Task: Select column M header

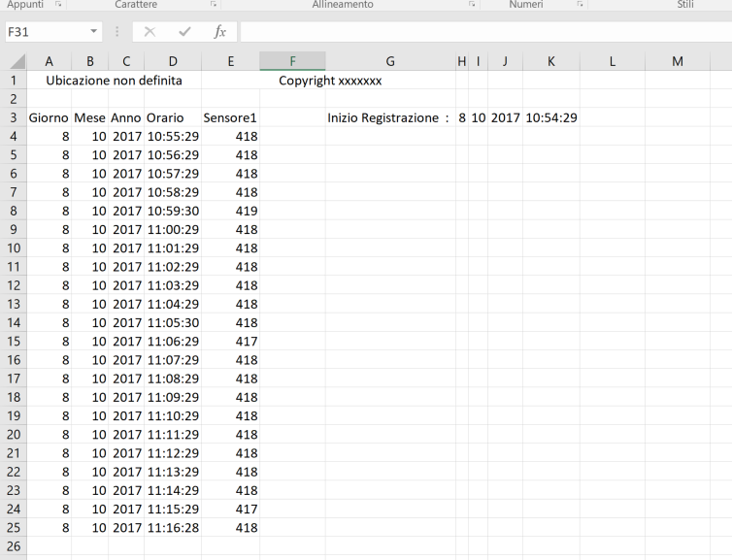Action: coord(678,61)
